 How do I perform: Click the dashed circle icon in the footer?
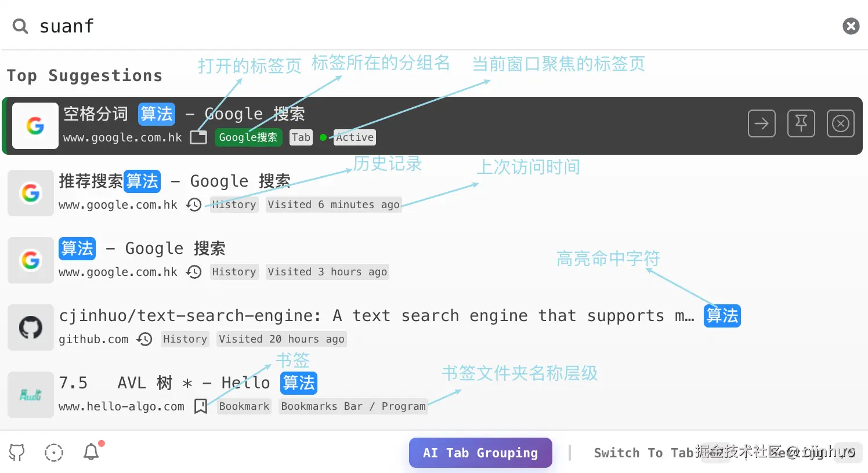click(54, 452)
